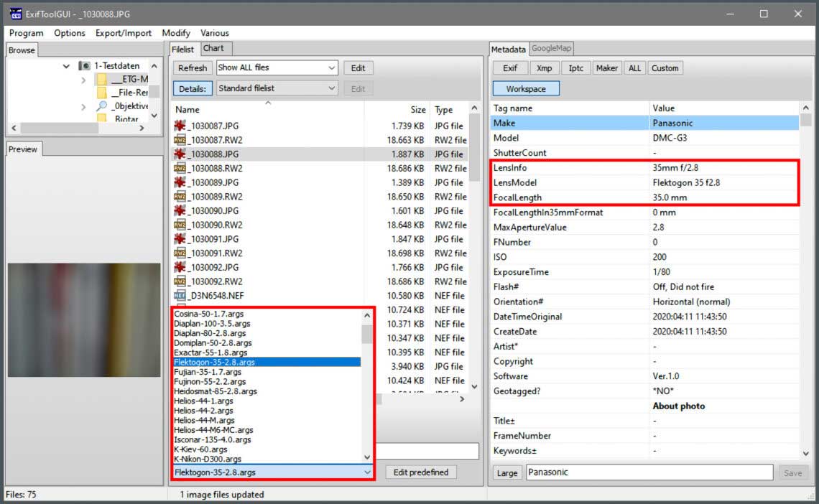The image size is (819, 504).
Task: Click the _0bjektive search folder icon
Action: 102,106
